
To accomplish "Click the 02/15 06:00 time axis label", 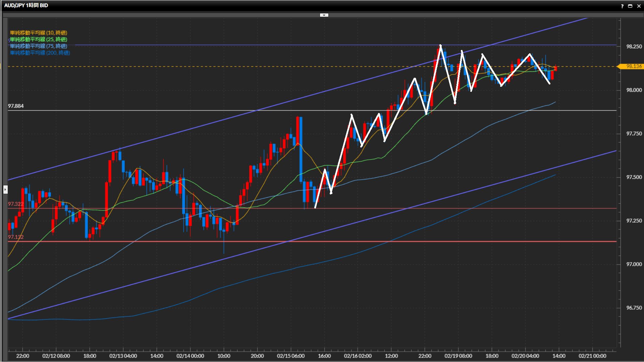I will coord(291,356).
